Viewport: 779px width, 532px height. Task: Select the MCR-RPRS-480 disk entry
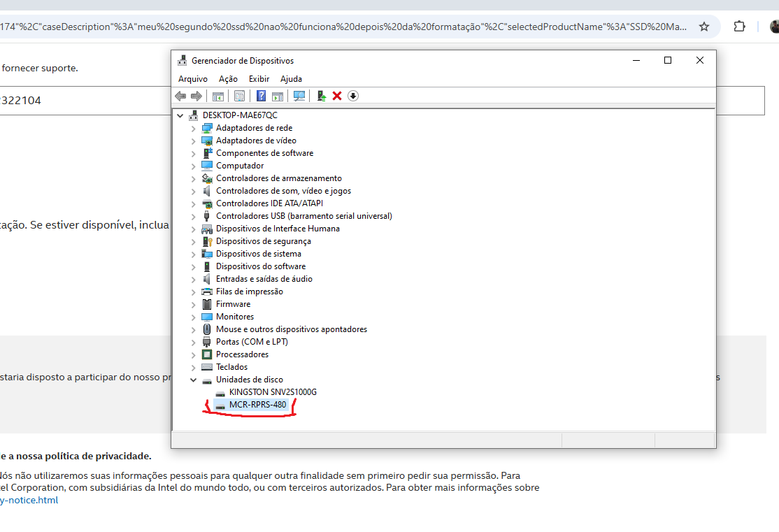[257, 405]
